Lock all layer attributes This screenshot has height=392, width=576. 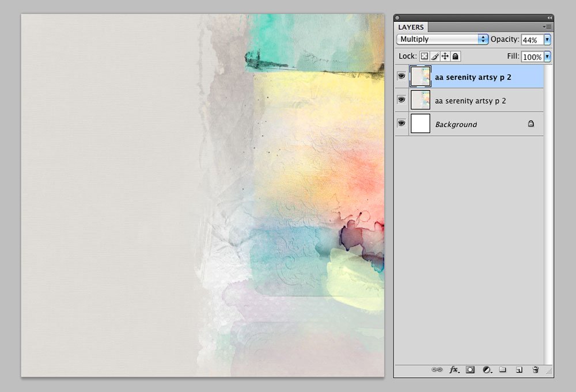click(x=455, y=56)
